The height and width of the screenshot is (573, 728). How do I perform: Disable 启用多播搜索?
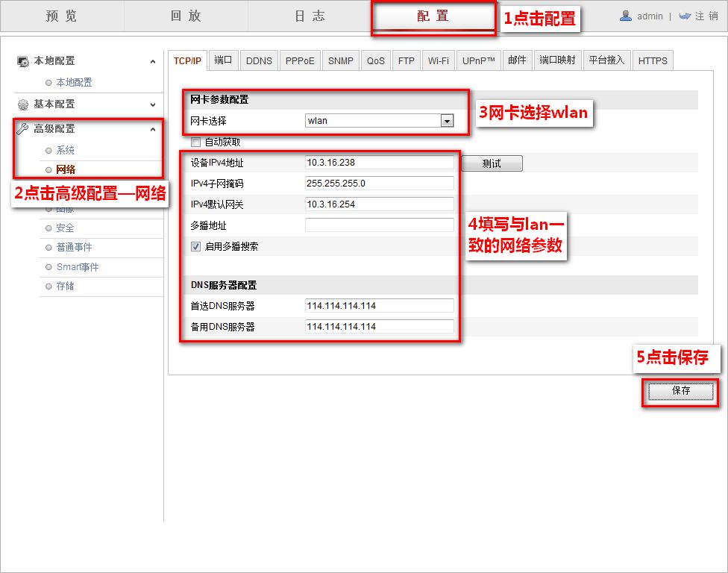(x=195, y=245)
